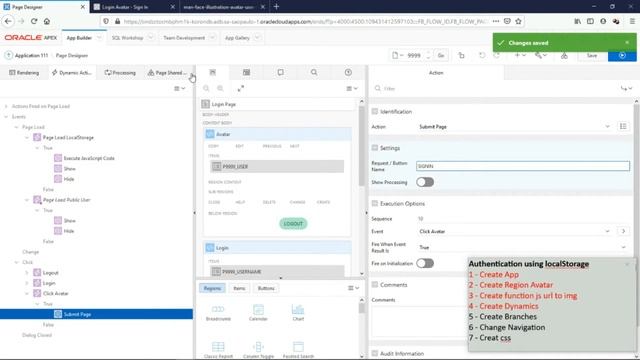Image resolution: width=640 pixels, height=360 pixels.
Task: Select the Regions gallery tab
Action: coord(212,288)
